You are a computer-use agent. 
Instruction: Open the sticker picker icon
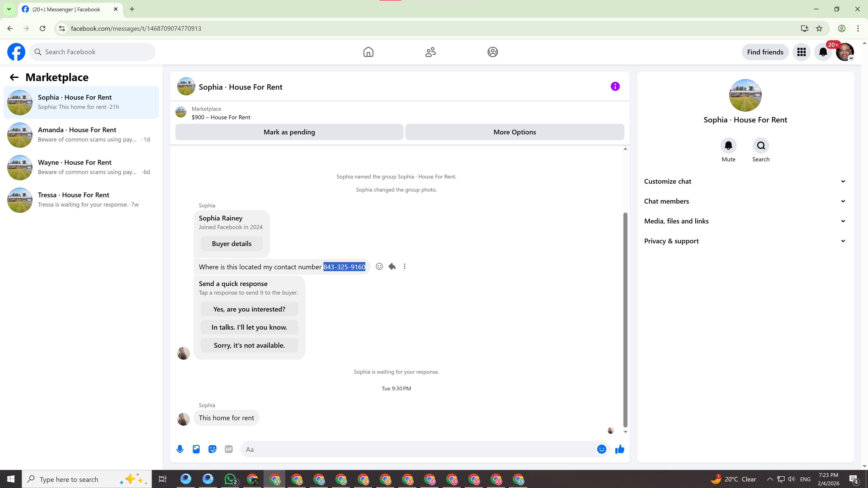pyautogui.click(x=212, y=449)
